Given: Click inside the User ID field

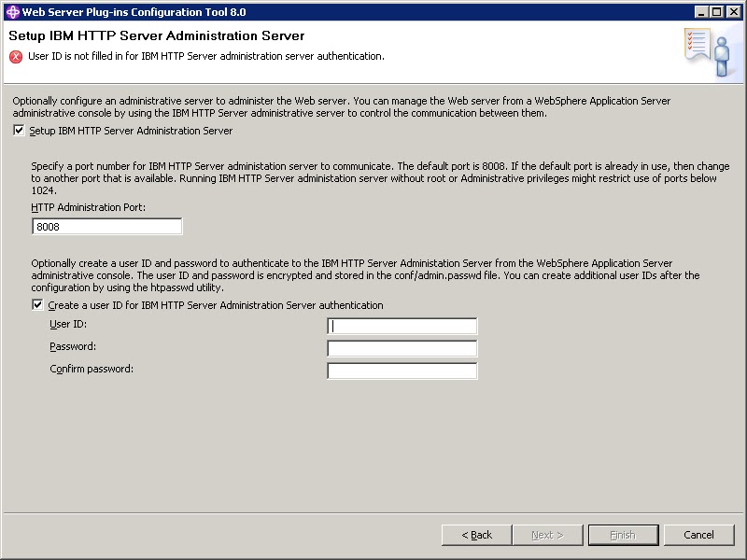Looking at the screenshot, I should point(402,326).
